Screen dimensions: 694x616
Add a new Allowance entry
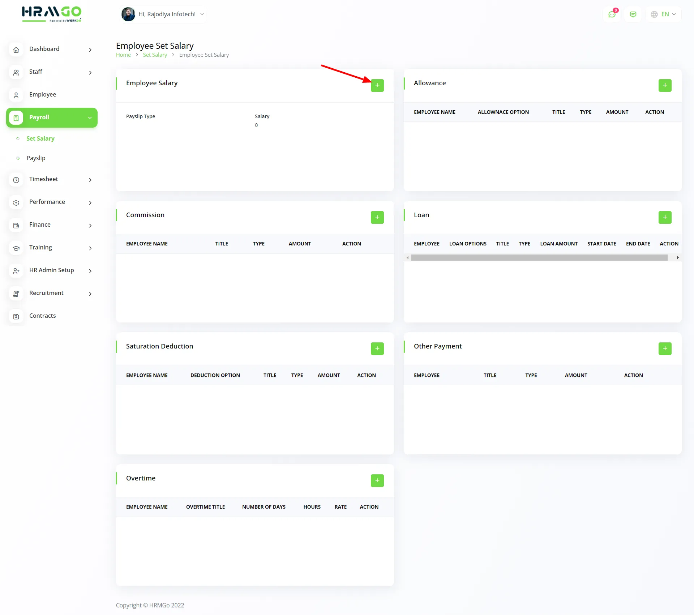(664, 85)
